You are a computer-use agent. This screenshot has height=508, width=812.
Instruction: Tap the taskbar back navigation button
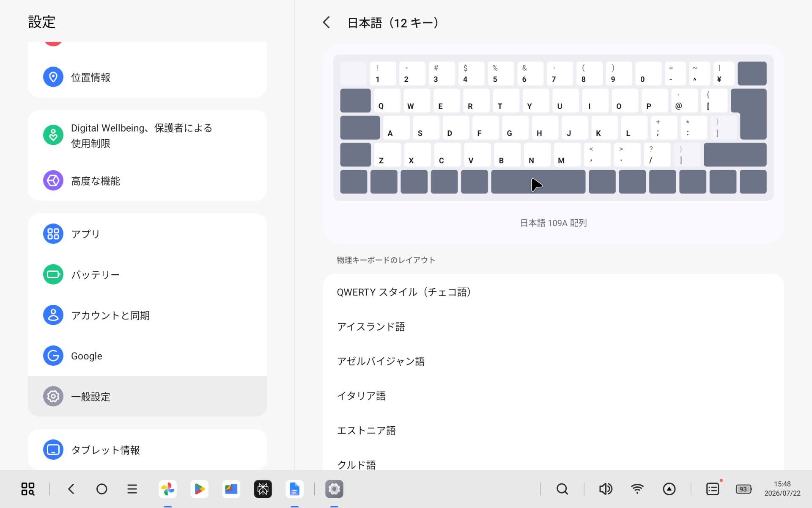coord(71,489)
